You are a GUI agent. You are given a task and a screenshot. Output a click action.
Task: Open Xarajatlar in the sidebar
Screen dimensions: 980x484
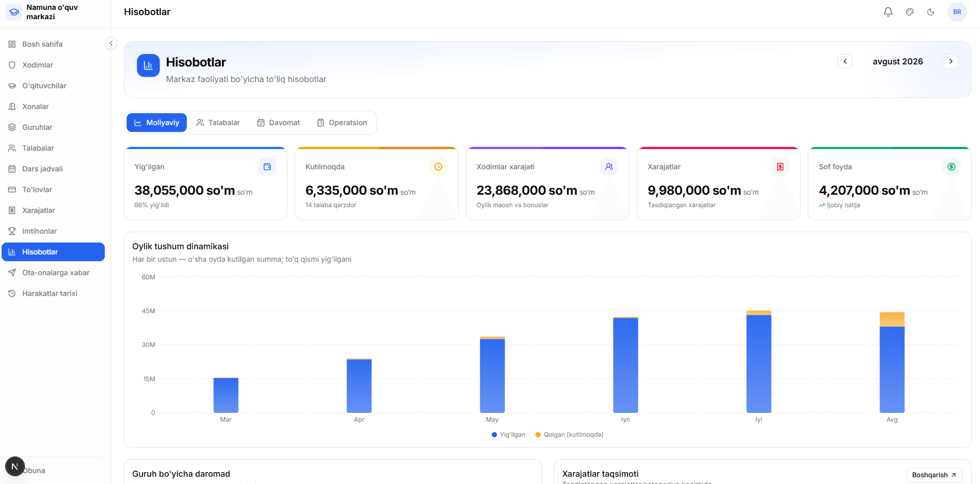coord(53,210)
